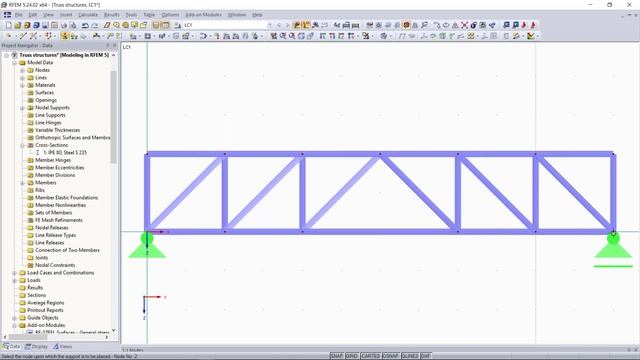
Task: Toggle GLINES in the status bar
Action: click(410, 356)
